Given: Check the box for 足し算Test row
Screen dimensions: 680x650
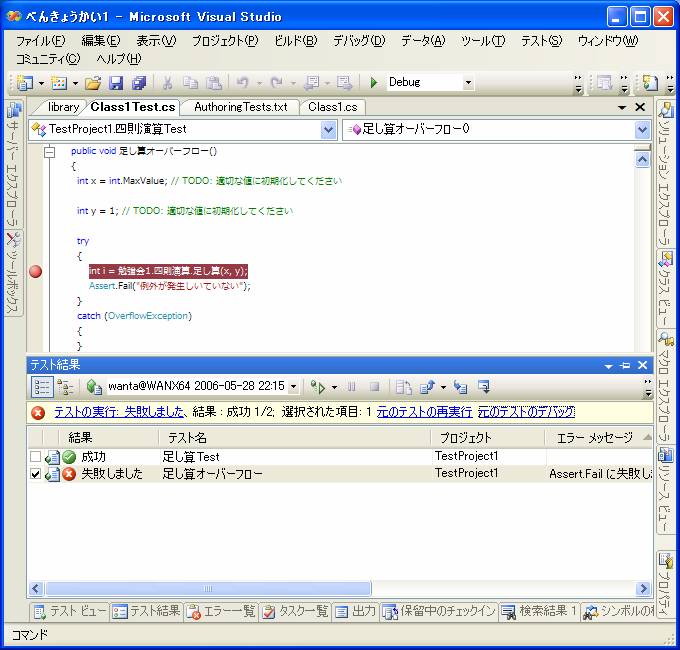Looking at the screenshot, I should click(36, 457).
